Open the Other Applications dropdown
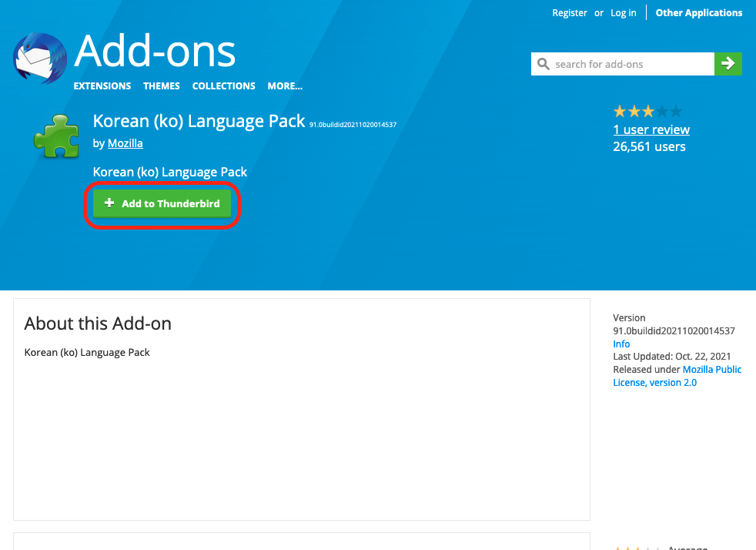Image resolution: width=756 pixels, height=550 pixels. click(698, 13)
